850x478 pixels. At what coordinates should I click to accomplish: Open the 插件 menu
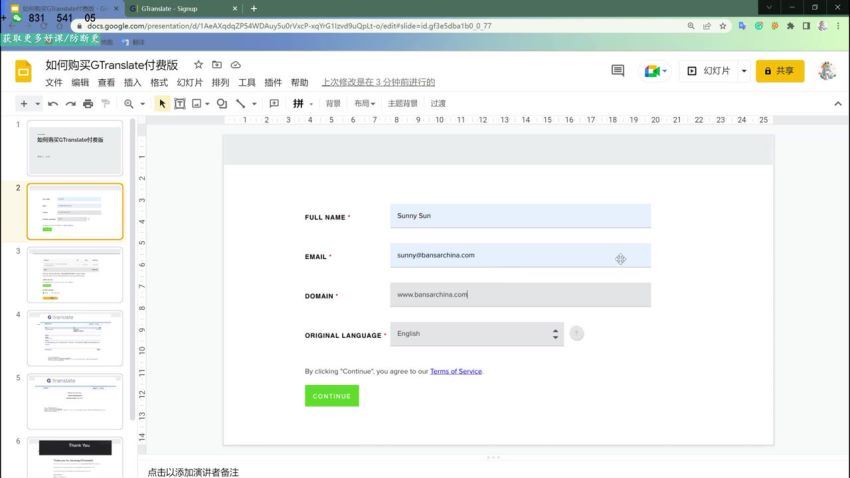273,82
